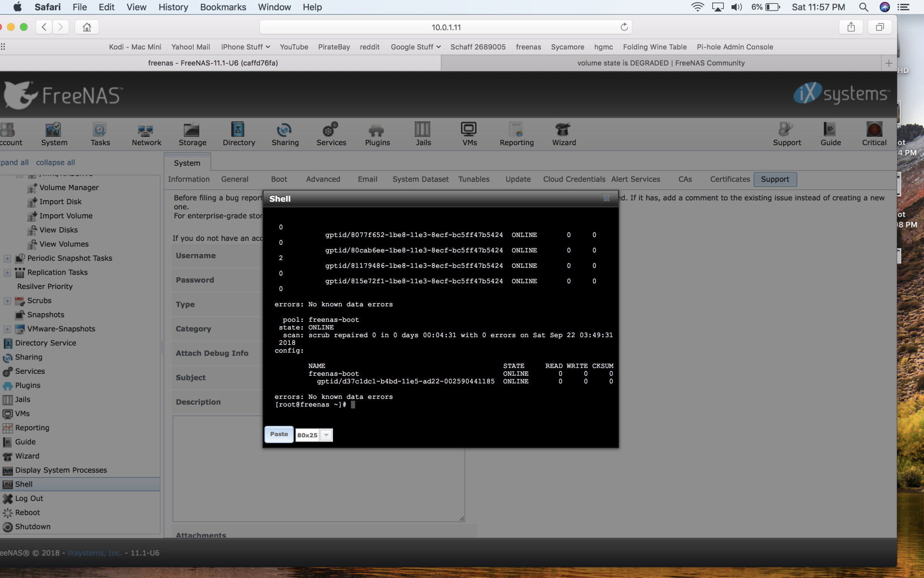Open the VMs toolbar icon
The image size is (924, 578).
469,134
